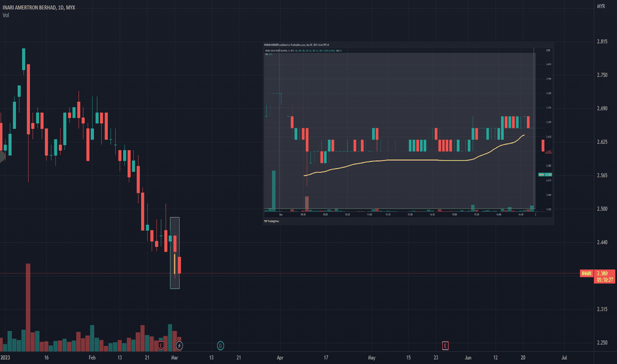Select the 2.750 price scale value
Viewport: 617px width, 364px height.
(602, 75)
